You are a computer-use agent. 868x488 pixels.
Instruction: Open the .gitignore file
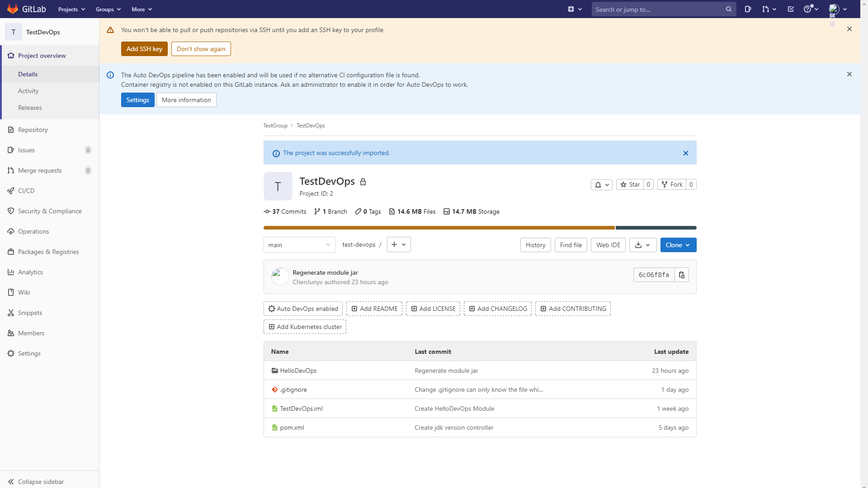tap(293, 389)
